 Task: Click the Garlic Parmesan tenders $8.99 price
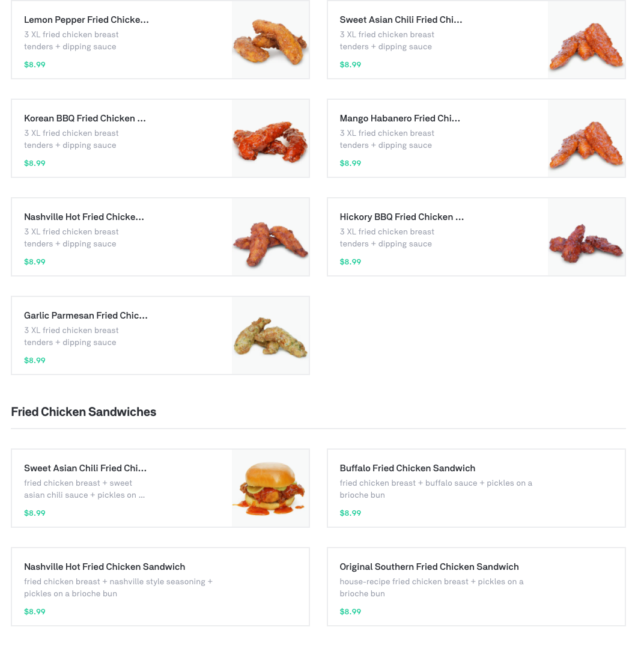35,361
